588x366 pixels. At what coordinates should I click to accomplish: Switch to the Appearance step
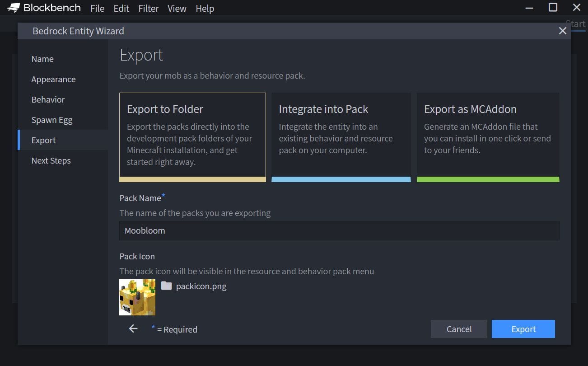(x=53, y=79)
